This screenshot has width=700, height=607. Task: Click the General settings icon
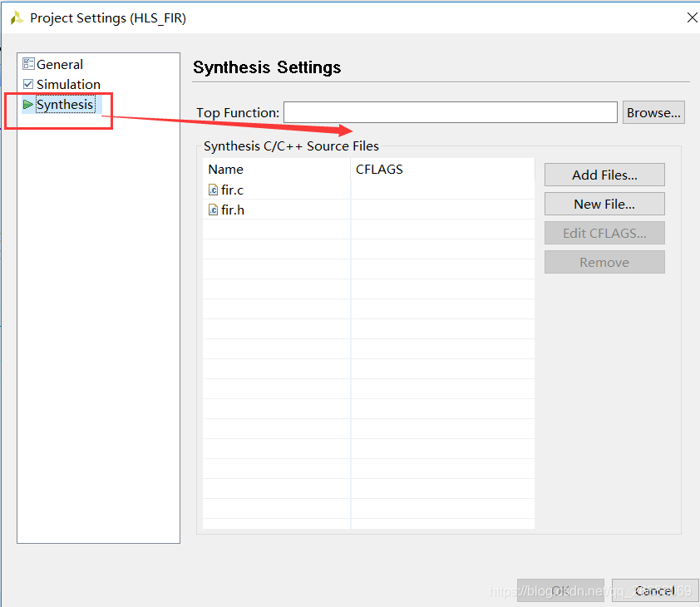(28, 64)
